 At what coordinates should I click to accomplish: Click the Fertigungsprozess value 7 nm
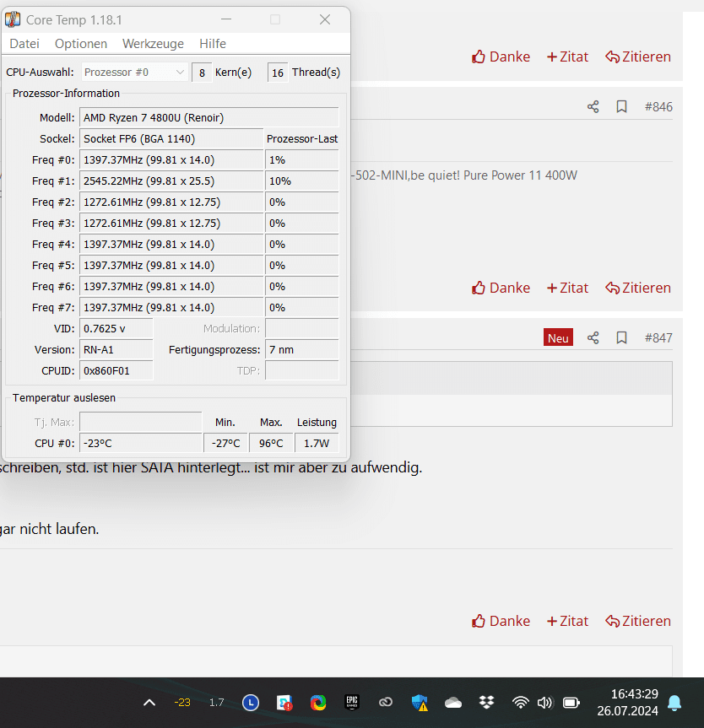click(x=301, y=349)
